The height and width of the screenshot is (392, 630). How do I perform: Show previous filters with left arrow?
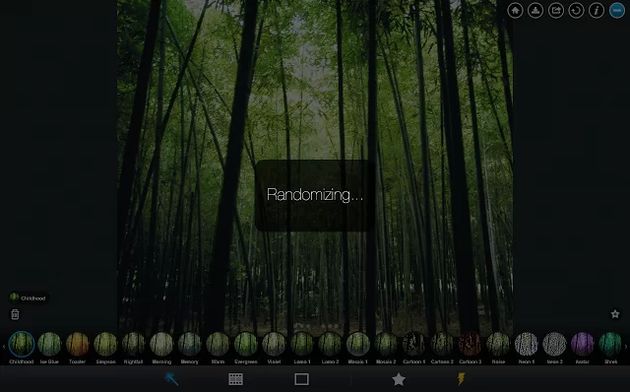coord(4,346)
